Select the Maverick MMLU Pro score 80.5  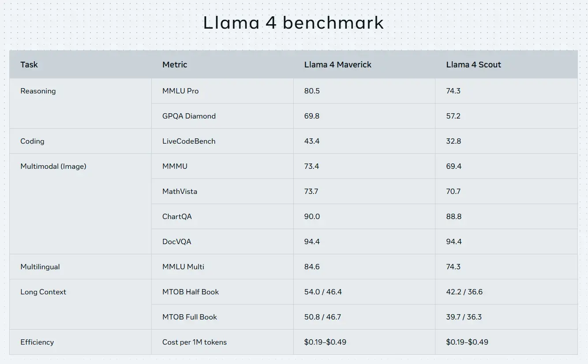tap(312, 91)
